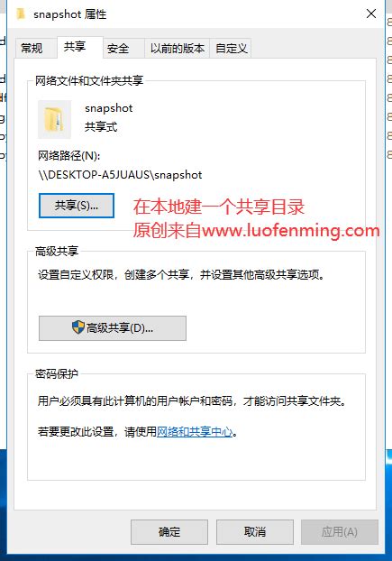Click the snapshot folder name label
The width and height of the screenshot is (392, 561).
tap(109, 108)
